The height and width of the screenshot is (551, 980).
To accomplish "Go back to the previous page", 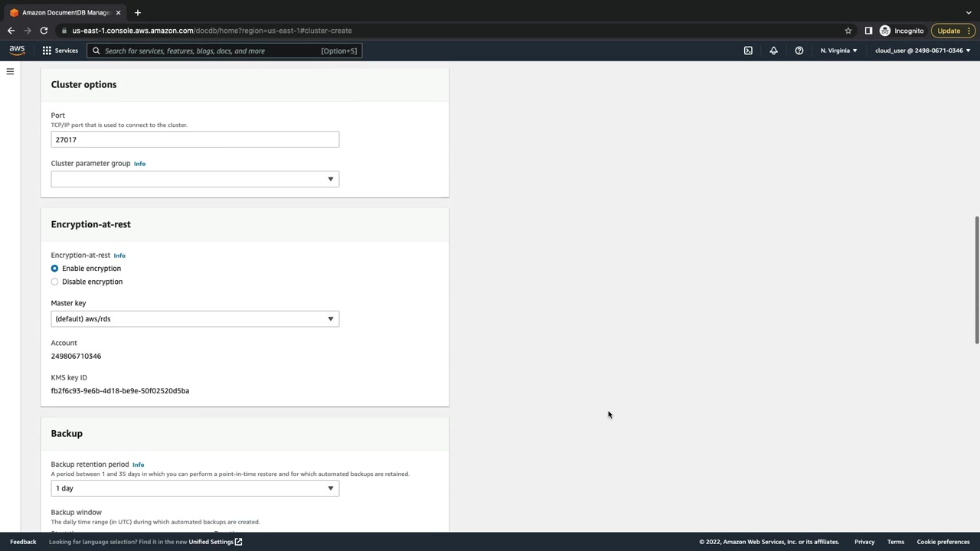I will pyautogui.click(x=11, y=31).
